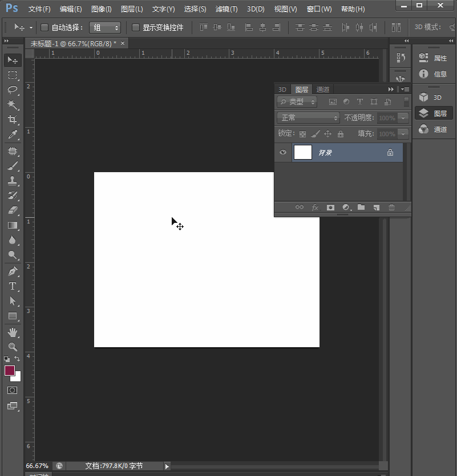Select the Pen tool
Image resolution: width=457 pixels, height=476 pixels.
pos(13,271)
